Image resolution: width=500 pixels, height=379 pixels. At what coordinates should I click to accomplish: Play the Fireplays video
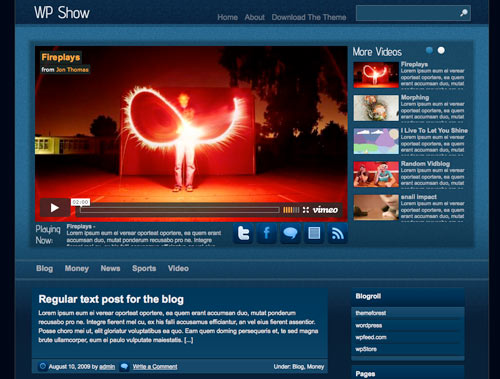pyautogui.click(x=55, y=208)
